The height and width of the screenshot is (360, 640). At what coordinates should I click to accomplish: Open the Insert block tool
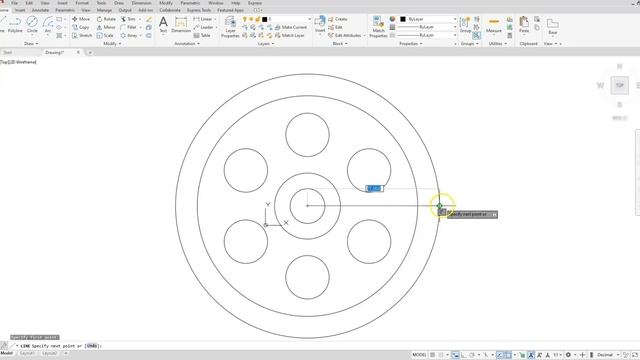[x=320, y=24]
